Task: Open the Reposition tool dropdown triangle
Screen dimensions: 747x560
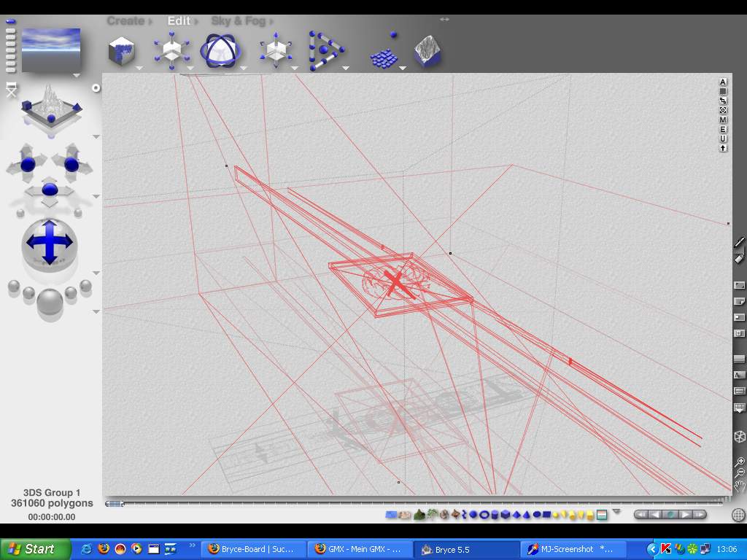Action: pos(295,68)
